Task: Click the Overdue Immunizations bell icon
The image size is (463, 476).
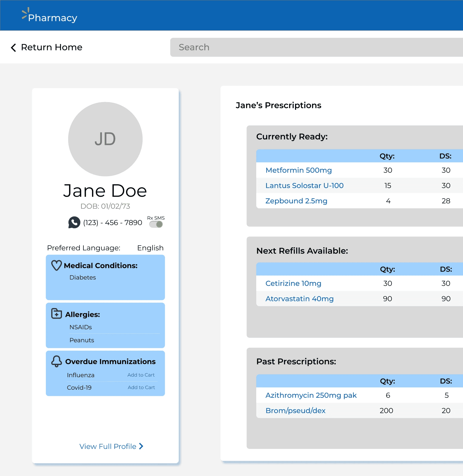Action: 57,361
